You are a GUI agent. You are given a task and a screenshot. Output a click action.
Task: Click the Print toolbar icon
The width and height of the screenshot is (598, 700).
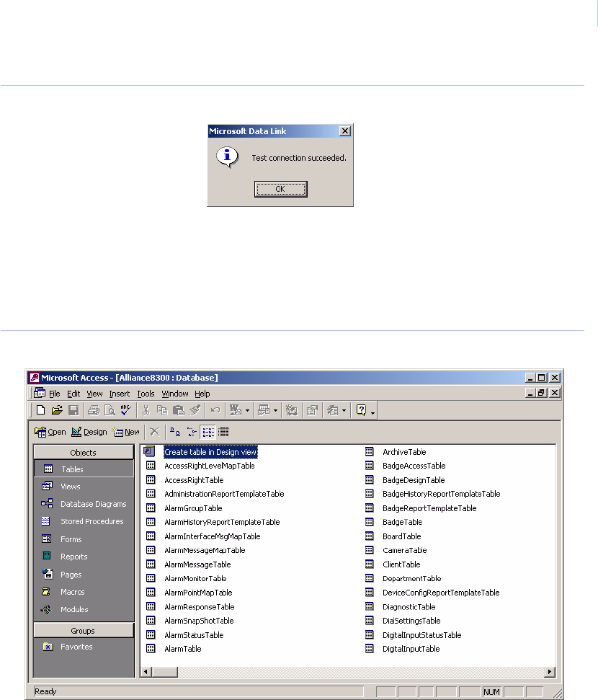click(94, 409)
